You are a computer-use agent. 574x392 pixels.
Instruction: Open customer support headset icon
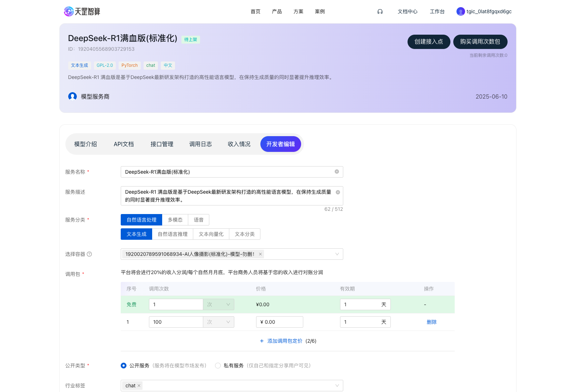point(380,11)
